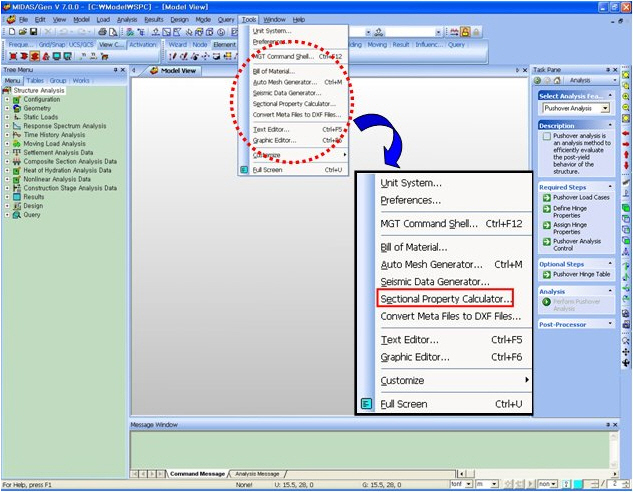Click the Full Screen menu icon
The image size is (633, 492).
[x=366, y=404]
